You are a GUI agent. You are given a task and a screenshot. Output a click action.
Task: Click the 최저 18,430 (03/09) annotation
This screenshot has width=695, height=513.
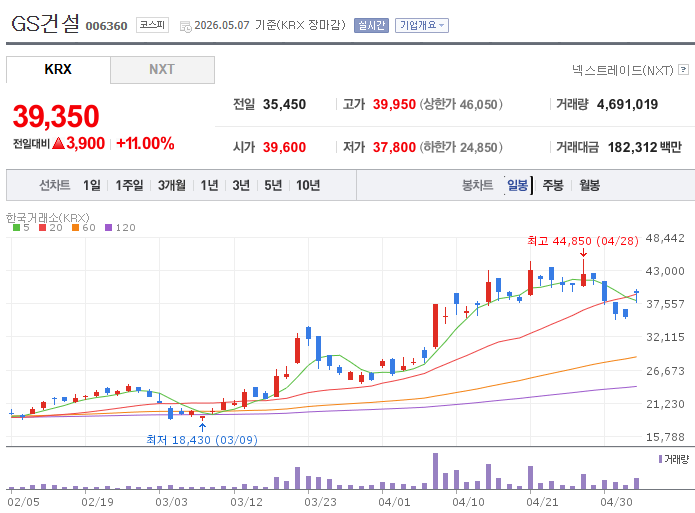pyautogui.click(x=202, y=439)
